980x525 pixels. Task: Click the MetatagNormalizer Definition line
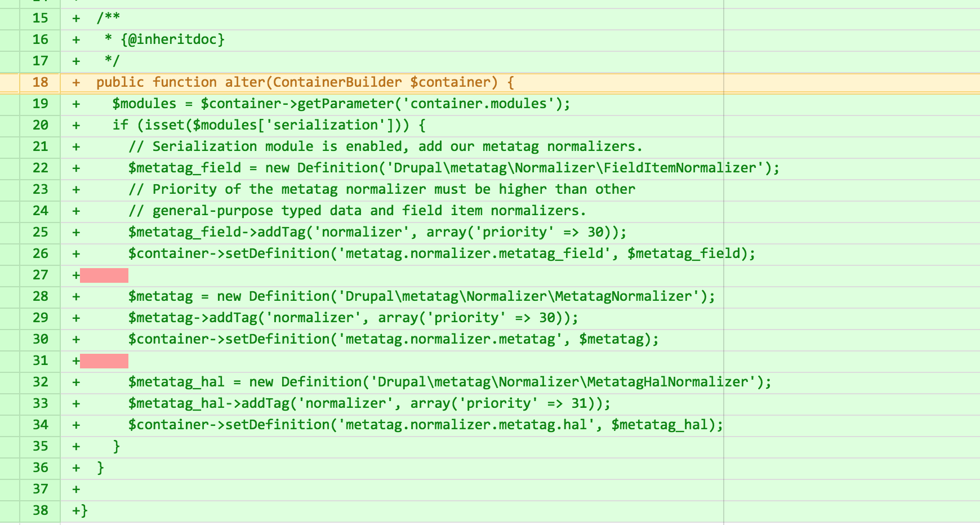422,296
